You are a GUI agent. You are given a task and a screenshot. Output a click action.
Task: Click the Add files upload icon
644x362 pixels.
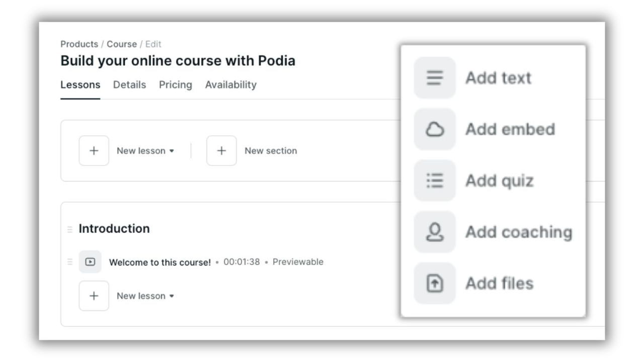click(435, 284)
